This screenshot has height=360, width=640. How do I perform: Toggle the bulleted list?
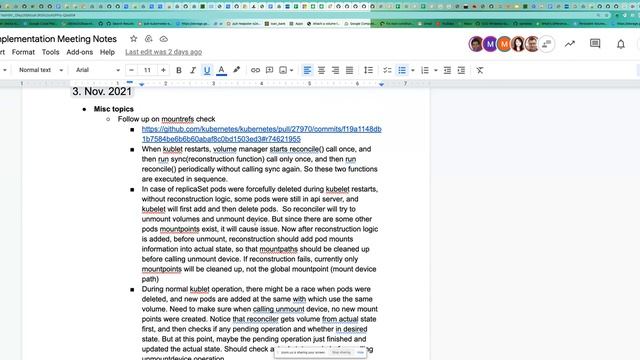(x=402, y=70)
